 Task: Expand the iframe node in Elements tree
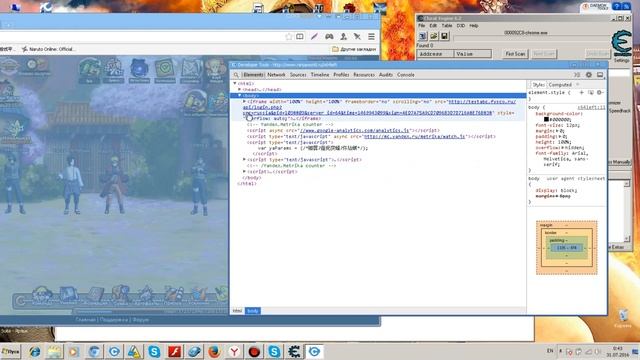(x=244, y=101)
